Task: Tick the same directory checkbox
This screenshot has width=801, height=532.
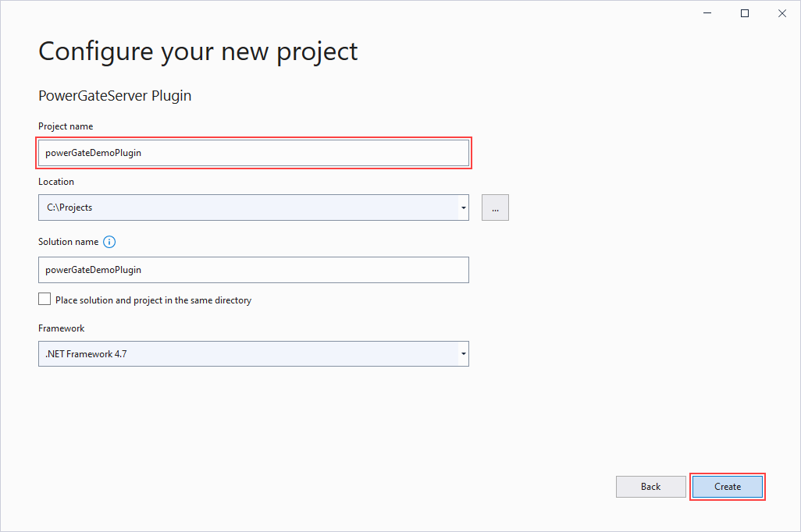Action: point(44,300)
